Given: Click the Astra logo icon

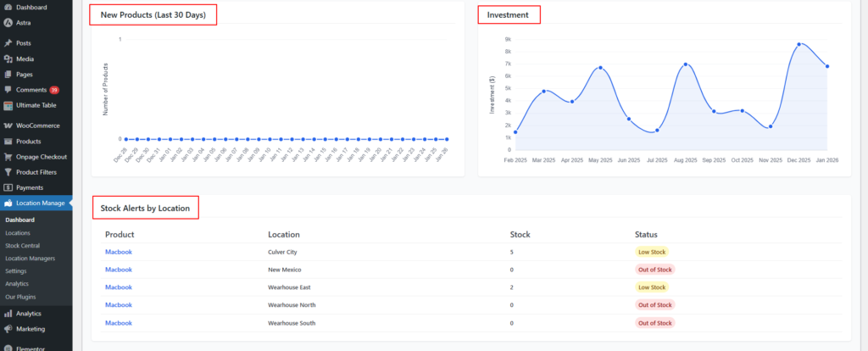Looking at the screenshot, I should 8,22.
